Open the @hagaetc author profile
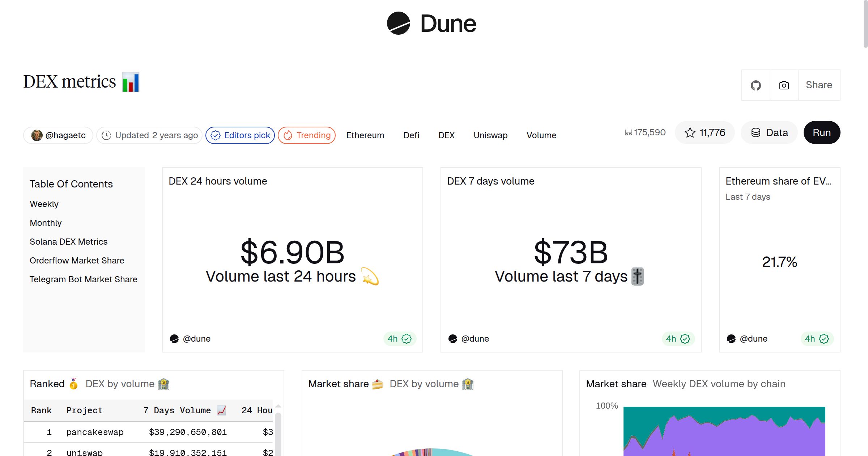The height and width of the screenshot is (456, 868). tap(58, 135)
